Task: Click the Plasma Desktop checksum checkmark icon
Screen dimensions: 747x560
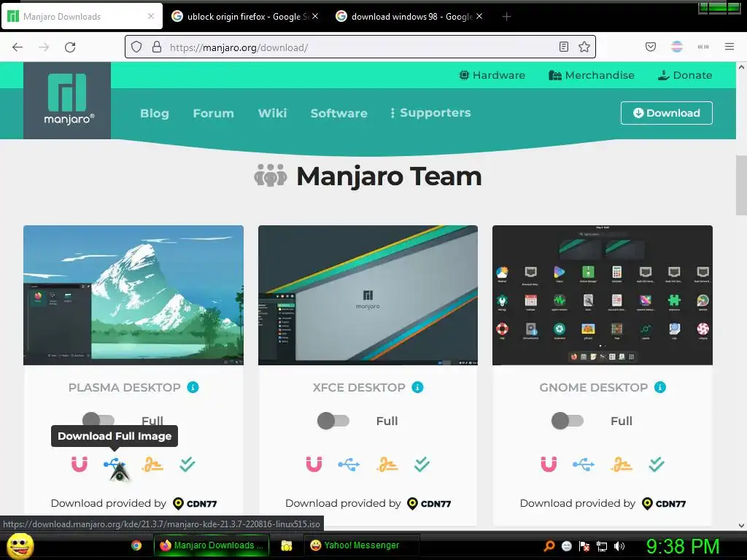Action: click(187, 464)
